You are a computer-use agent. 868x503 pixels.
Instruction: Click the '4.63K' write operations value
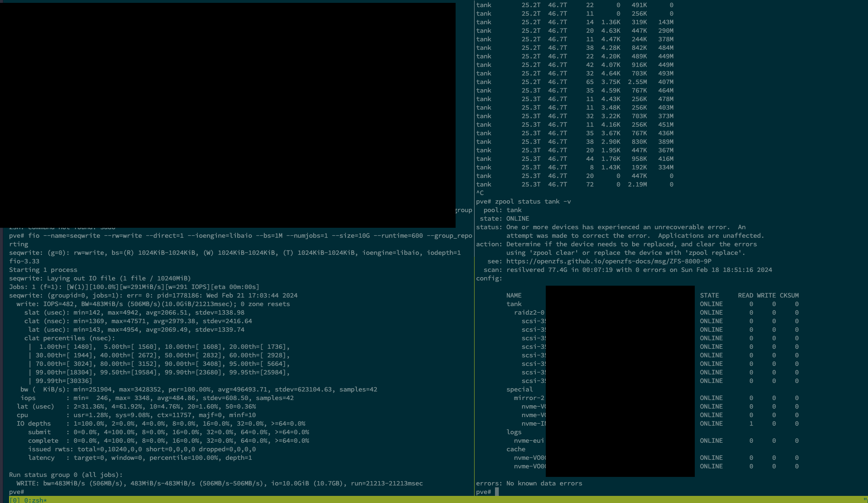coord(611,30)
